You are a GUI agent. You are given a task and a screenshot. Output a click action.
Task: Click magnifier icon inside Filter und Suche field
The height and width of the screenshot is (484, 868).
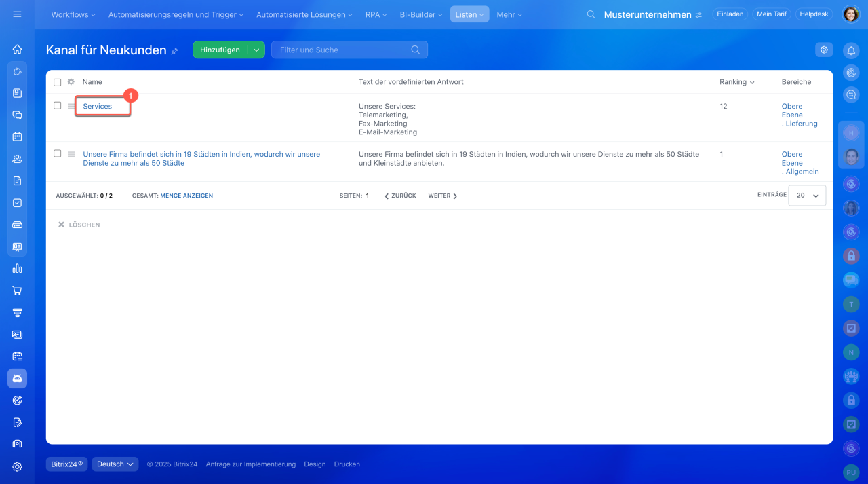click(416, 50)
